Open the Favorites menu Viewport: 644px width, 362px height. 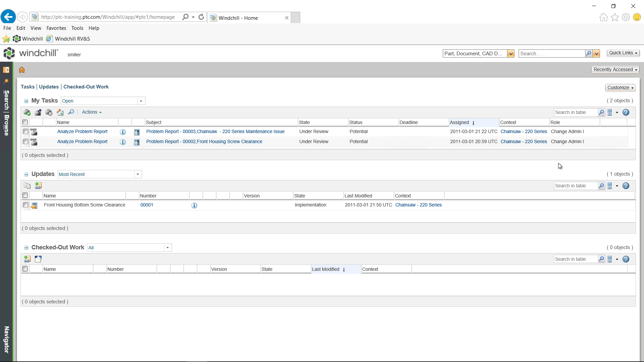[x=56, y=28]
